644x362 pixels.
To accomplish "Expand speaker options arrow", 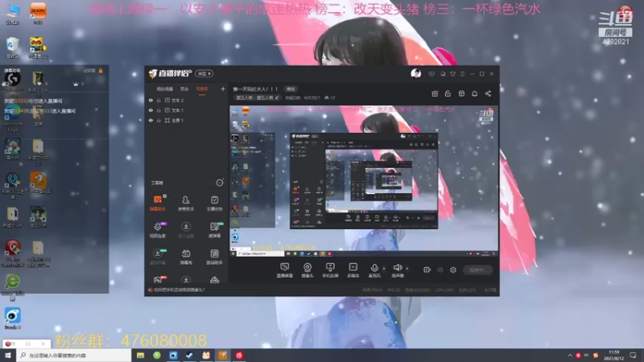I will [x=407, y=269].
